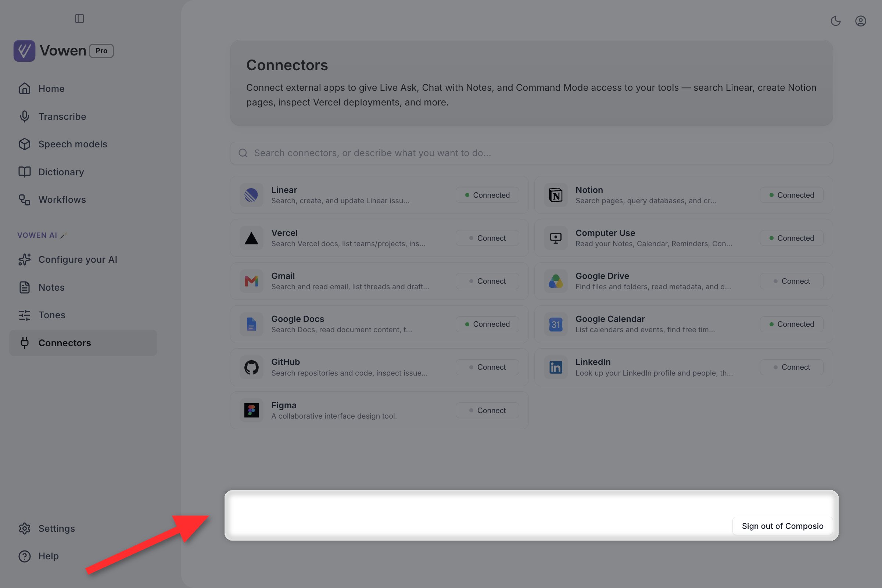Screen dimensions: 882x588
Task: Open Speech models page
Action: pyautogui.click(x=83, y=144)
